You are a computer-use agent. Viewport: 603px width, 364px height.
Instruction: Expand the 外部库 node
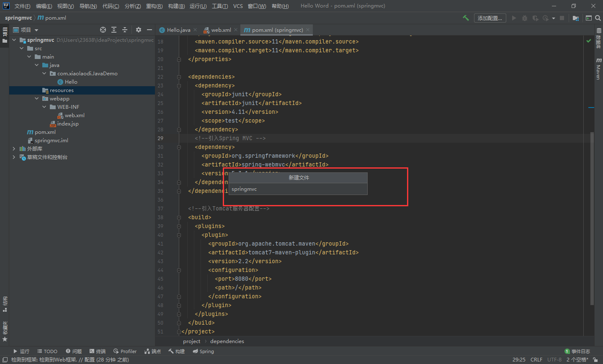click(14, 149)
